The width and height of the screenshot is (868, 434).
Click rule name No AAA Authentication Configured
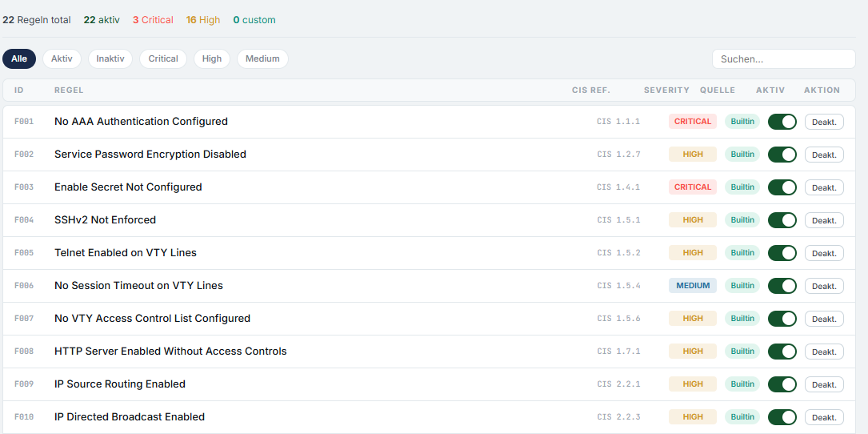pyautogui.click(x=141, y=122)
